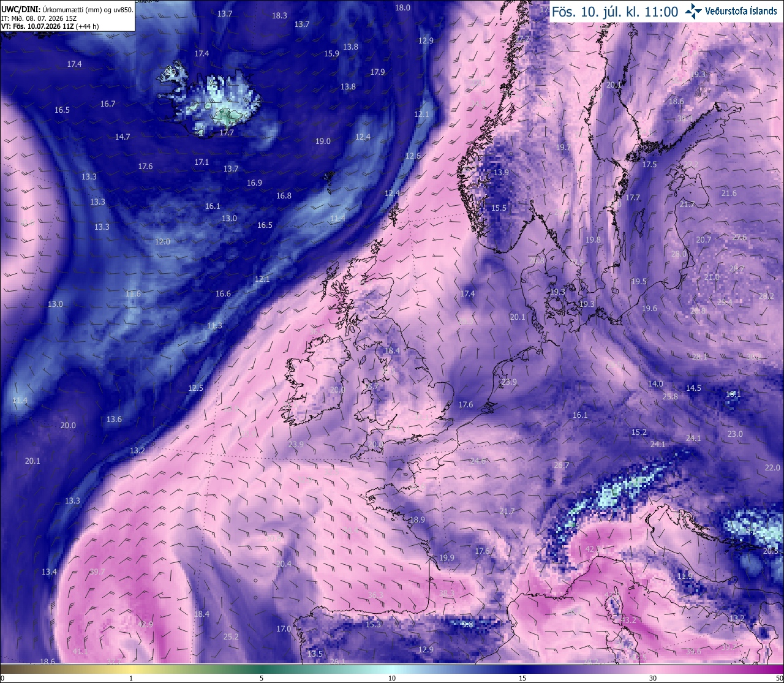This screenshot has height=683, width=784.
Task: Click the 22.0 value at right map edge
Action: 772,467
